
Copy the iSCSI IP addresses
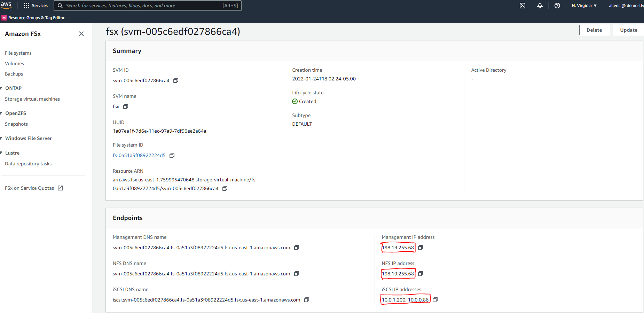point(435,300)
